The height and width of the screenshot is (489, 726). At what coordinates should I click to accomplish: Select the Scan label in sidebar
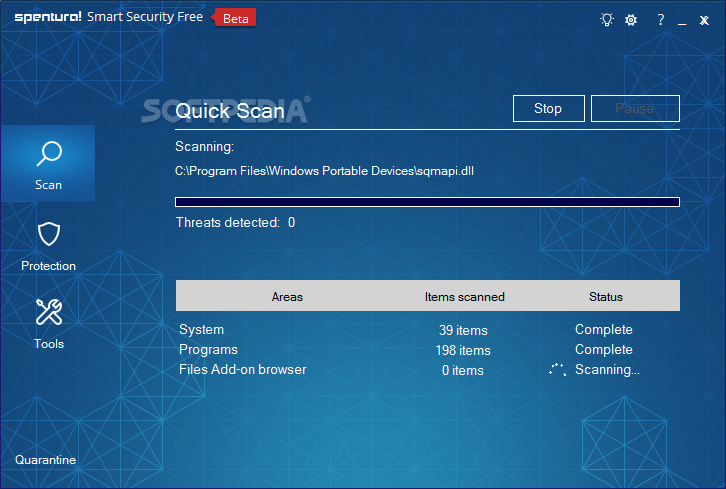pos(49,185)
